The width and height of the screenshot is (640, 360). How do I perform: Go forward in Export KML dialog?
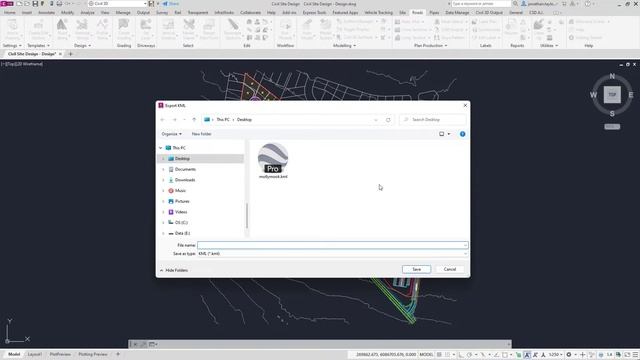click(x=174, y=120)
